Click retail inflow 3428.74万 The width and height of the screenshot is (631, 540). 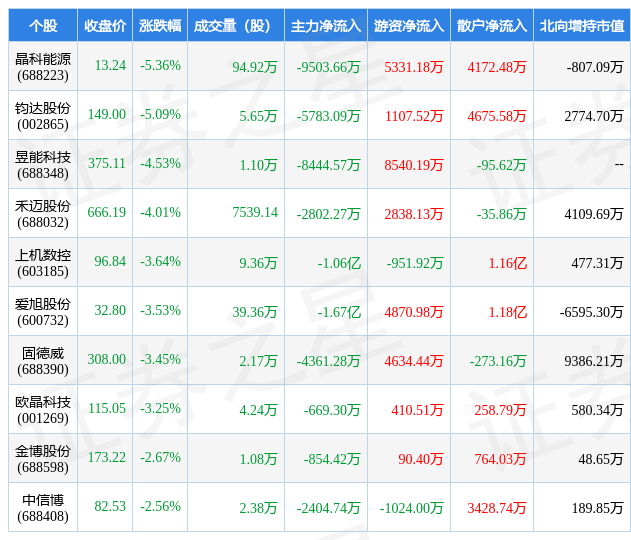click(x=497, y=509)
